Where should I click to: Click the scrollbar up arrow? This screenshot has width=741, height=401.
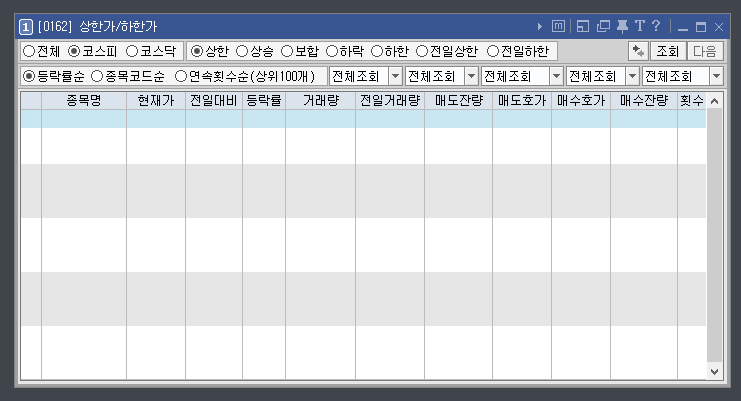pos(715,101)
